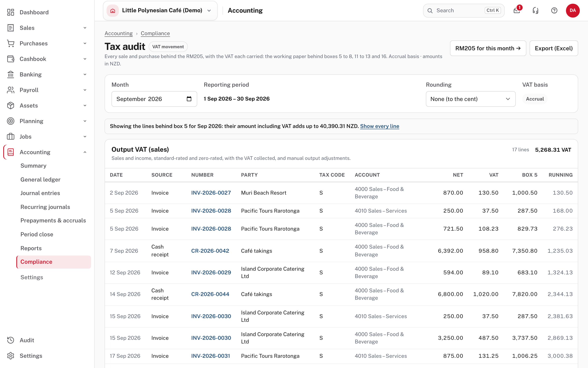Open cash receipt CR-2026-0044 link
Image resolution: width=588 pixels, height=368 pixels.
(210, 294)
